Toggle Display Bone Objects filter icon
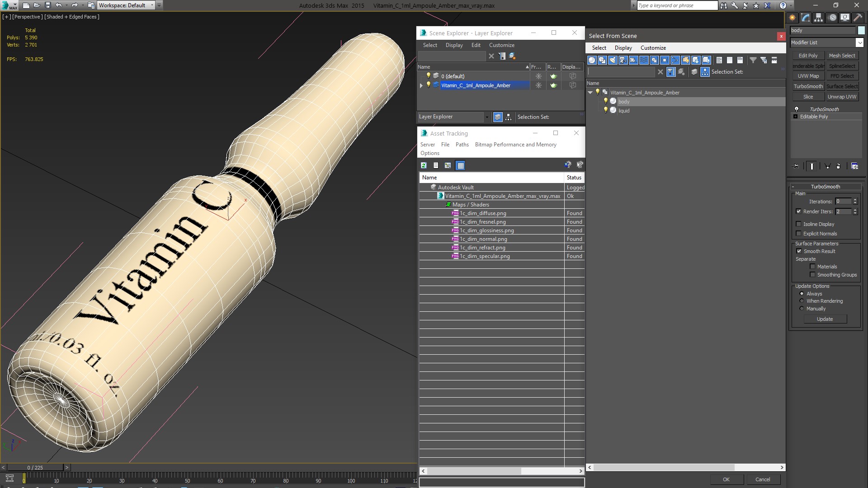The width and height of the screenshot is (868, 488). pos(675,60)
